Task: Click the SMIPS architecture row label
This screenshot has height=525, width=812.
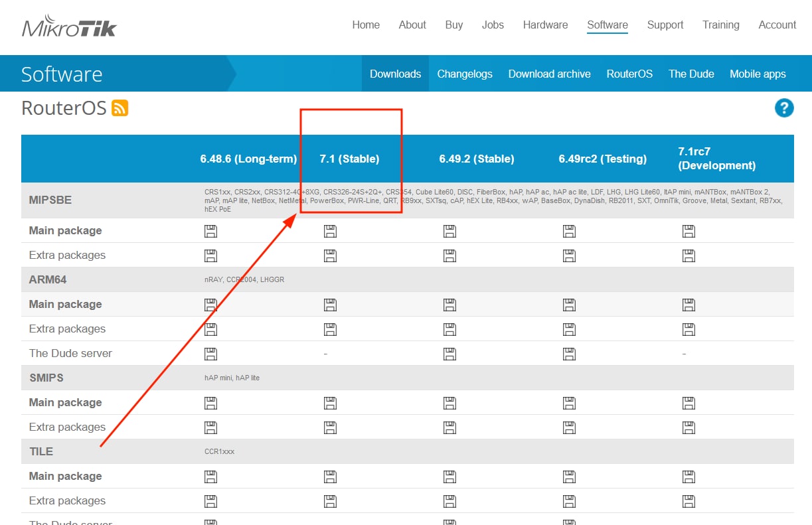Action: [46, 378]
